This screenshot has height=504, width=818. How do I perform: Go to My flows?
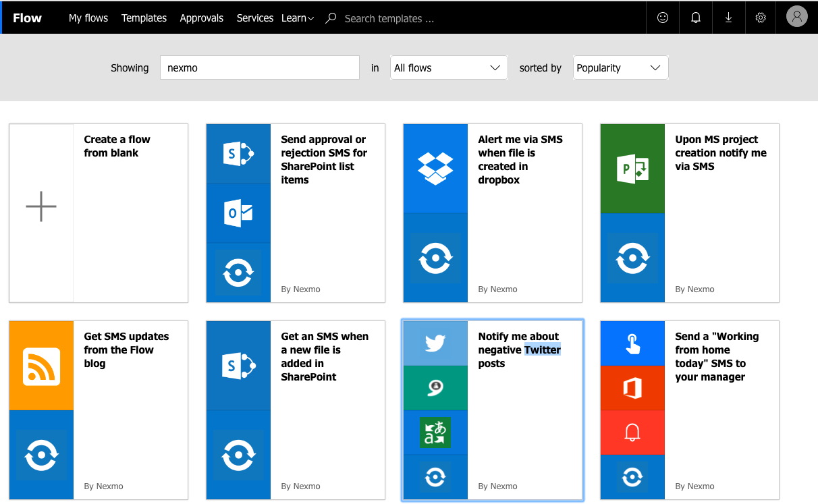pyautogui.click(x=88, y=18)
